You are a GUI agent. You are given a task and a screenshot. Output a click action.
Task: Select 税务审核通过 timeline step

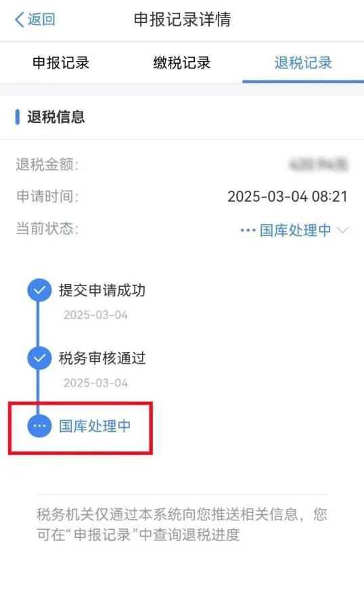(x=102, y=358)
